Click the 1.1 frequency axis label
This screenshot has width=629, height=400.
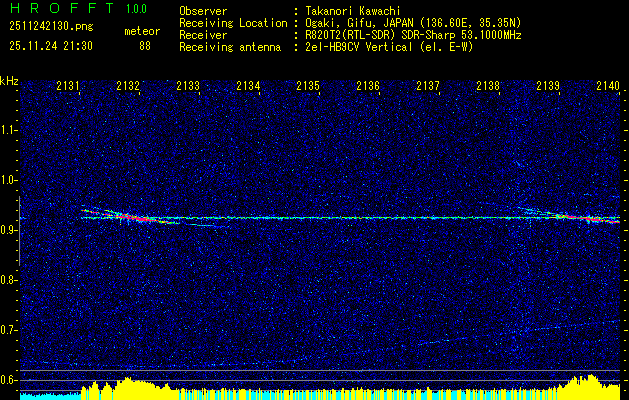(9, 129)
